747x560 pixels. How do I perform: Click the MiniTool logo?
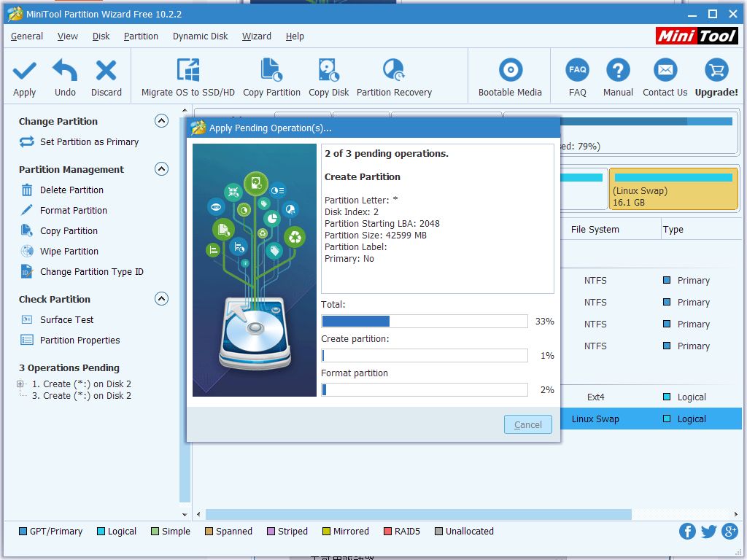pyautogui.click(x=697, y=36)
